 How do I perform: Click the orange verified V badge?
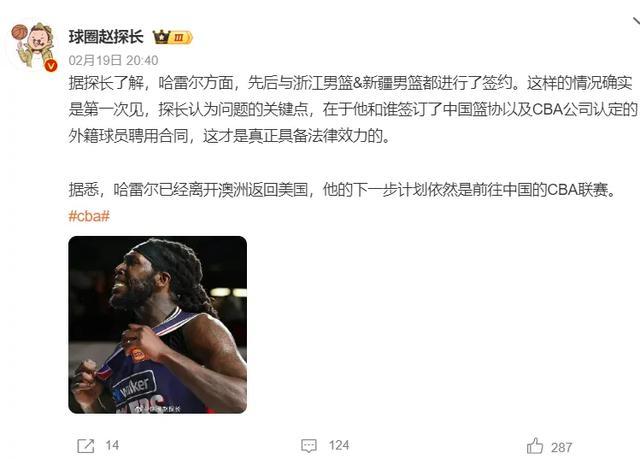(x=51, y=65)
